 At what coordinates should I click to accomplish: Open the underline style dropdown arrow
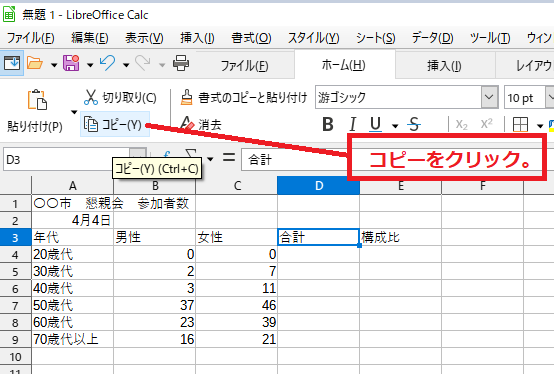(395, 125)
